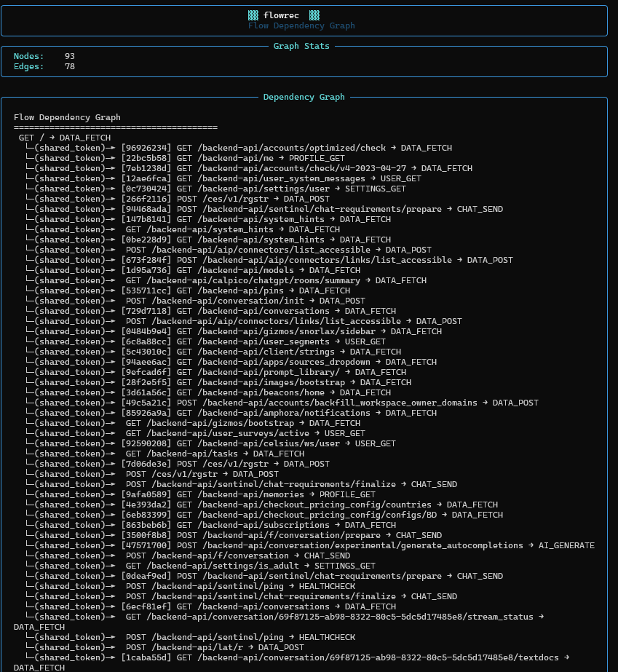
Task: Click the 147b8141 system_hints row
Action: click(208, 219)
